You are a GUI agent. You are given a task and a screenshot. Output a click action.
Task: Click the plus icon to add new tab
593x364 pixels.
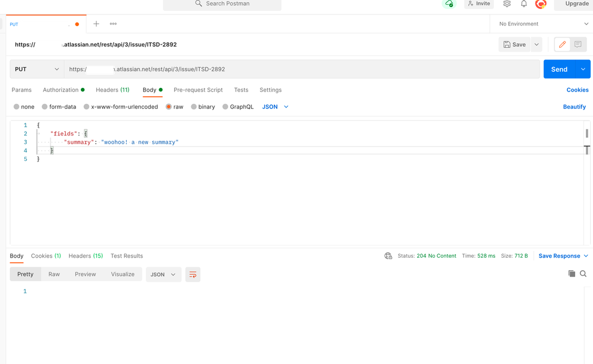click(96, 24)
